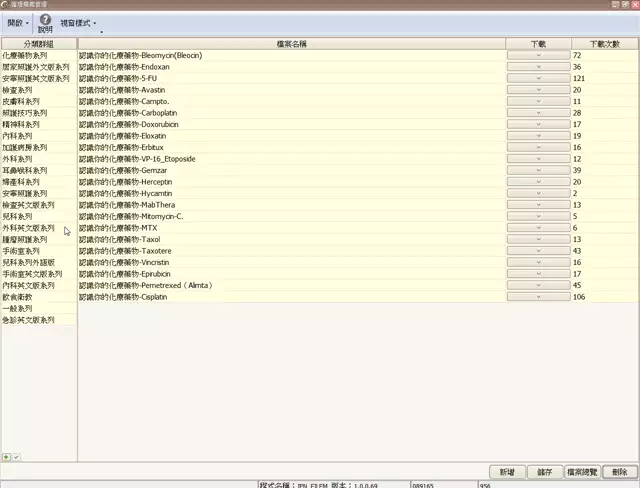Select the 外科英文版系列 category
This screenshot has height=488, width=640.
tap(39, 228)
